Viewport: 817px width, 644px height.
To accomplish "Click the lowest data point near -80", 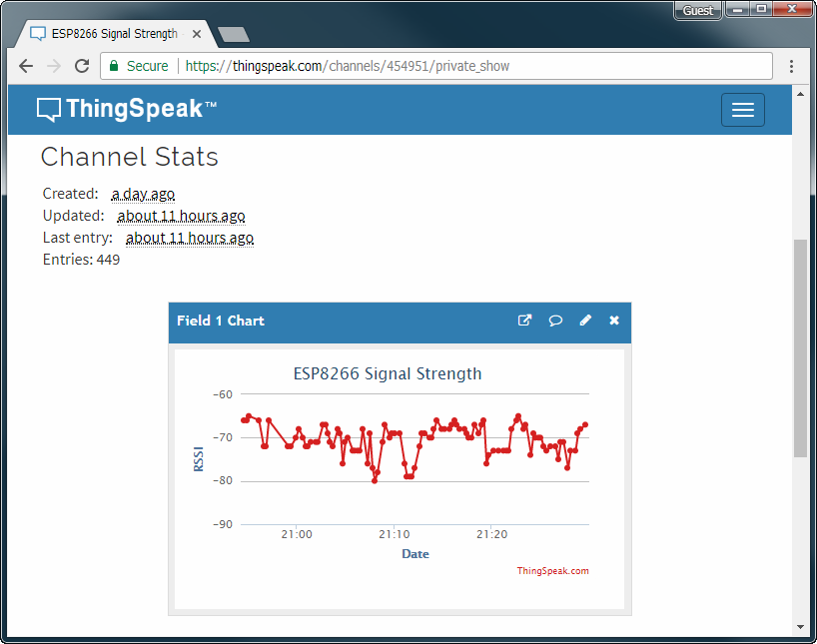I will point(375,481).
